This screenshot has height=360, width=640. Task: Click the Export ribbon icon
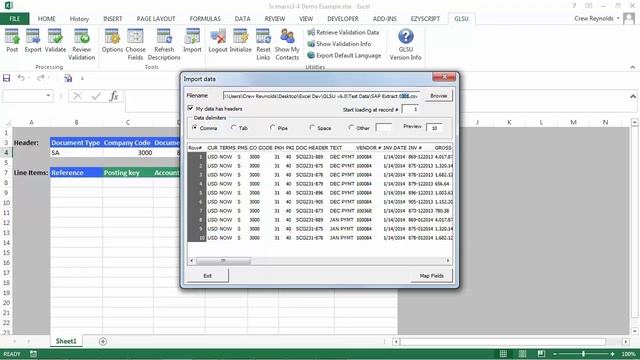pos(33,40)
